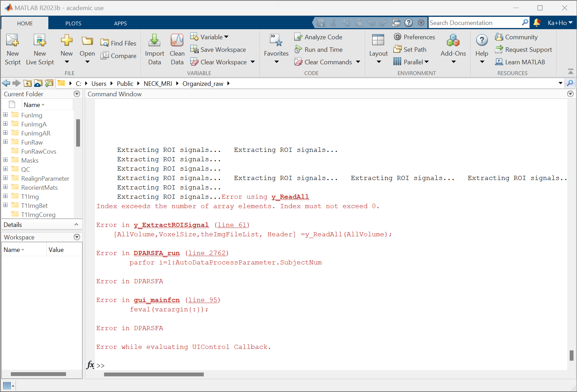This screenshot has height=392, width=577.
Task: Go up one folder level
Action: tap(27, 83)
